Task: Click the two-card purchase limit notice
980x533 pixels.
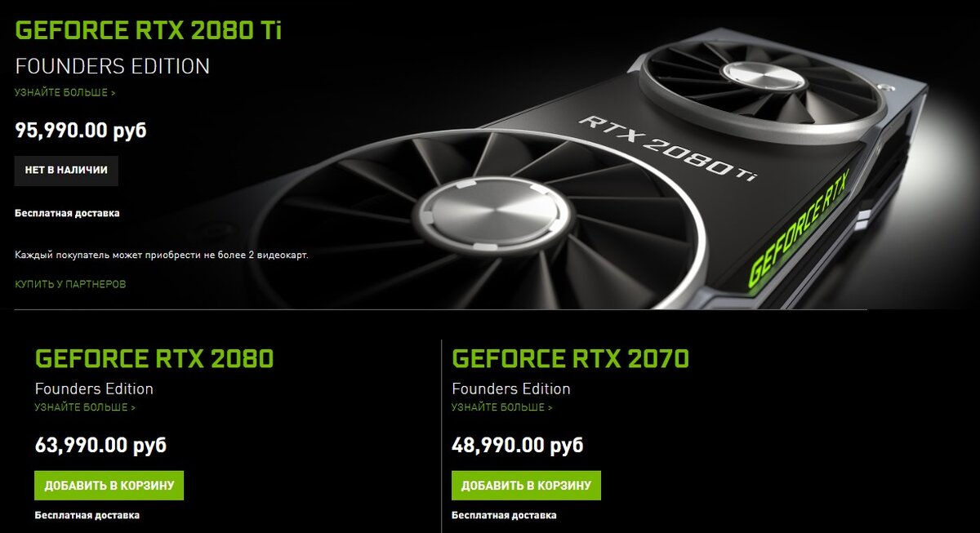Action: [162, 255]
